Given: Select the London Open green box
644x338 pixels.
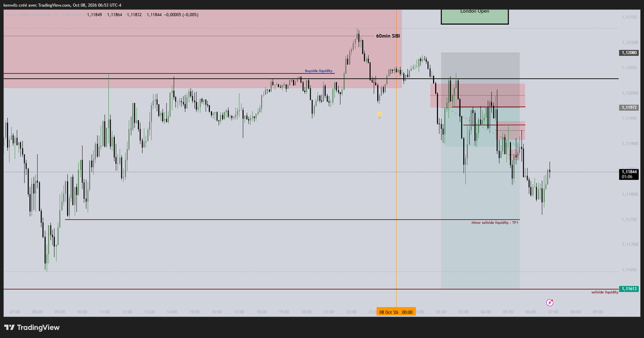Looking at the screenshot, I should 474,16.
